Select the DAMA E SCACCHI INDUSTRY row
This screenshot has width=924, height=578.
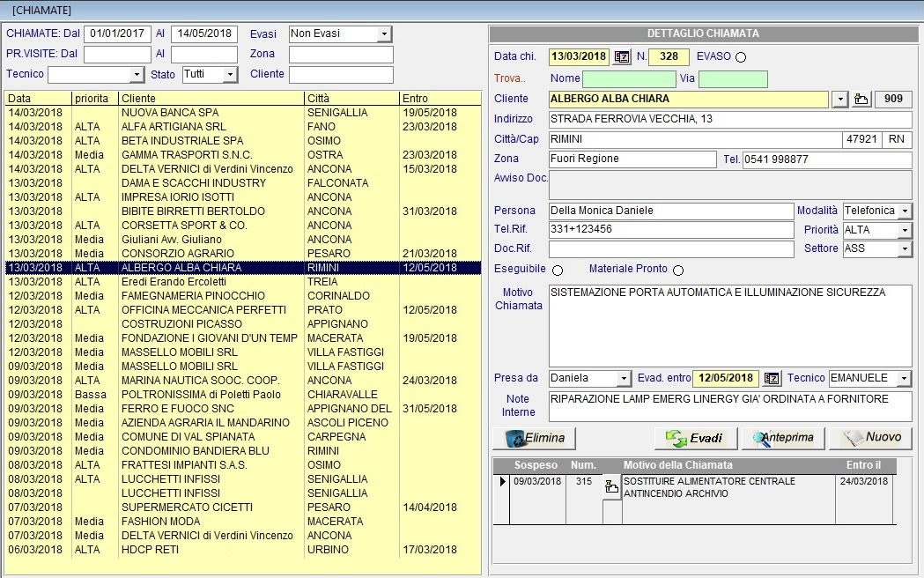click(x=243, y=183)
